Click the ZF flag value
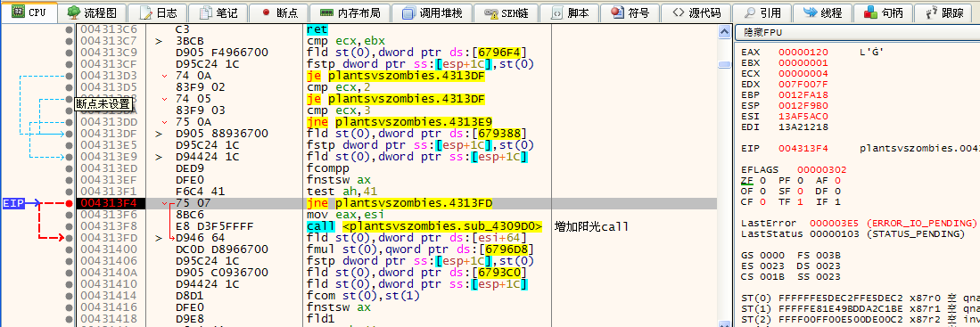This screenshot has width=980, height=327. [762, 180]
